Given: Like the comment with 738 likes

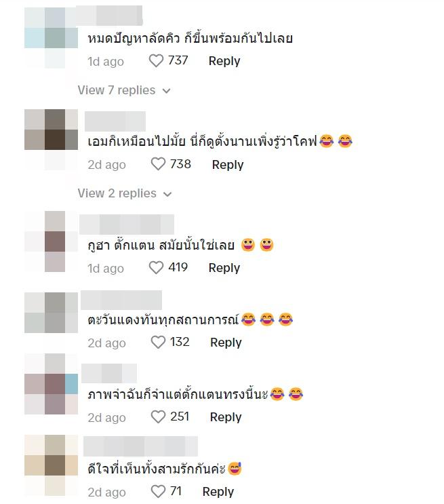Looking at the screenshot, I should click(158, 164).
